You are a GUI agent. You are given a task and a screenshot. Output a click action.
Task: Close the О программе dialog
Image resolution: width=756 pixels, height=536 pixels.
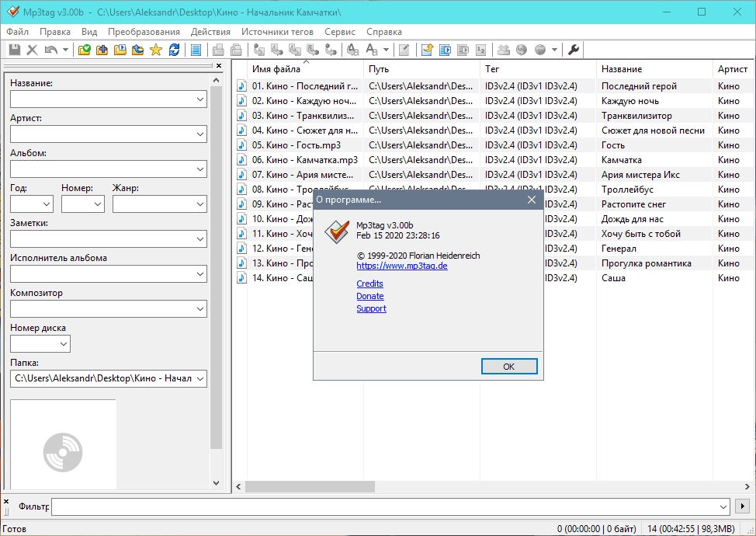pyautogui.click(x=532, y=200)
